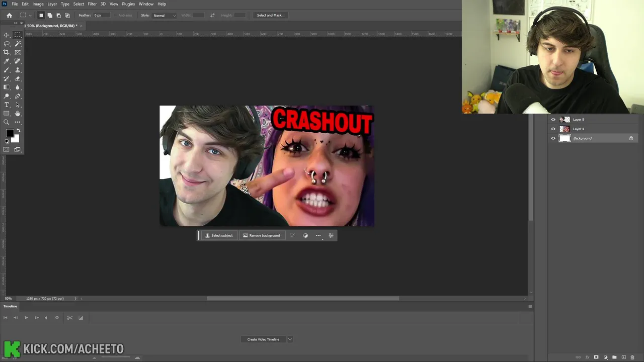Click the timeline Play button
Screen dimensions: 644x362
click(26, 317)
